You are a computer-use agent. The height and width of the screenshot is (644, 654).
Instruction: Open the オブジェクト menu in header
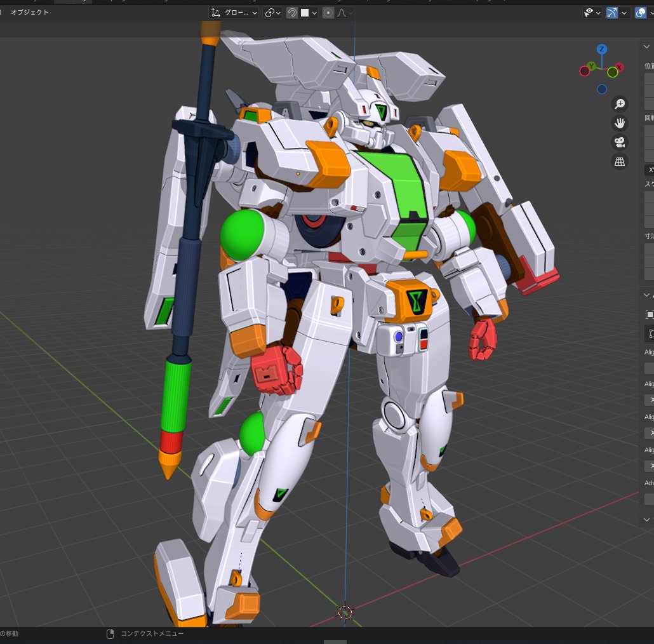click(x=30, y=13)
